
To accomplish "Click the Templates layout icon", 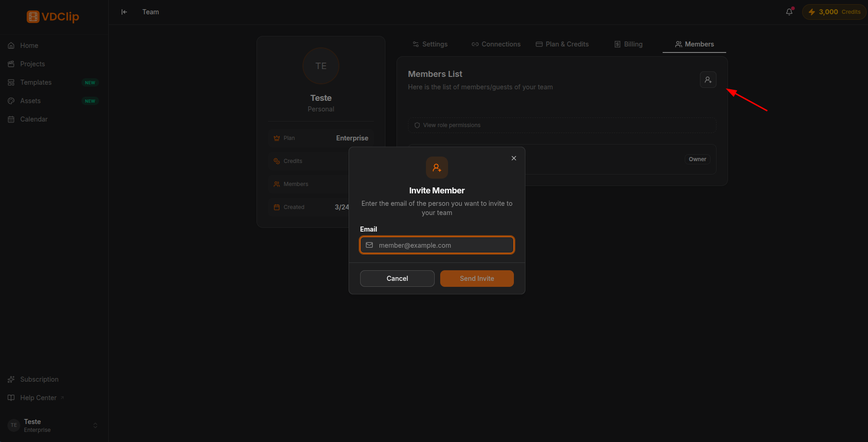I will pyautogui.click(x=11, y=82).
